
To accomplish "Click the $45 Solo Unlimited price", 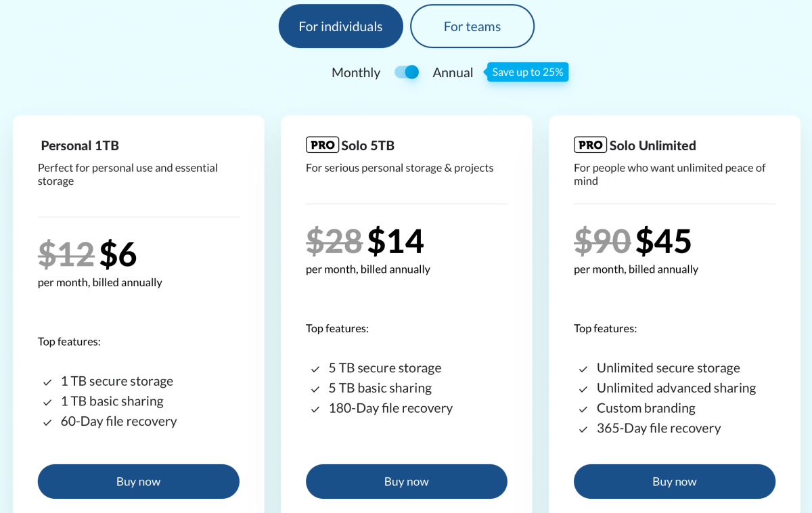I will click(663, 241).
